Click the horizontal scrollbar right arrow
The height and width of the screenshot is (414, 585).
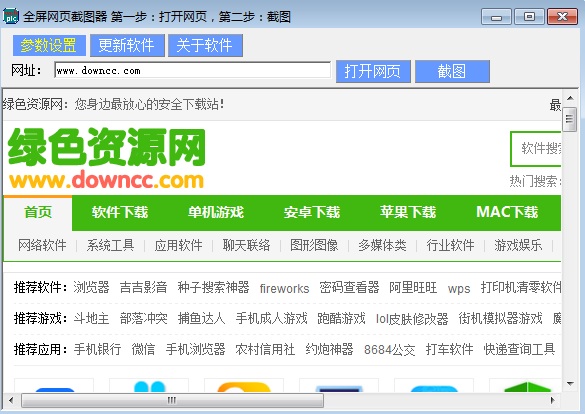(x=553, y=401)
